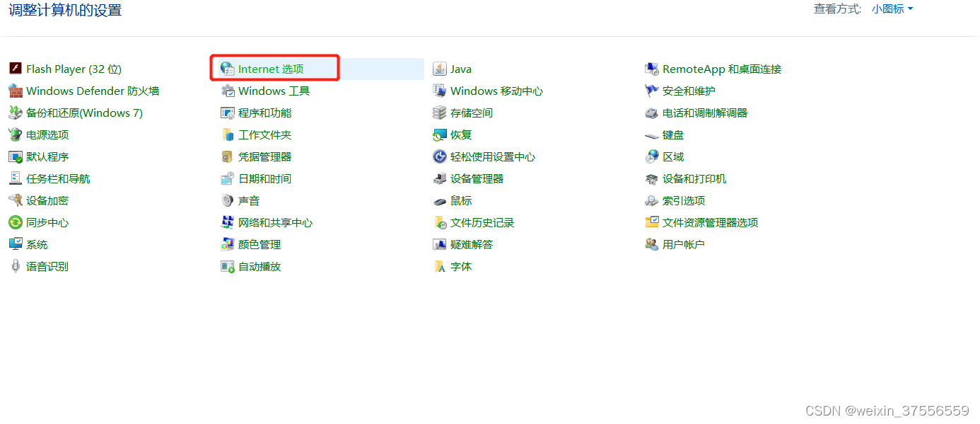Open the 系统 text link
The image size is (980, 424).
click(37, 244)
